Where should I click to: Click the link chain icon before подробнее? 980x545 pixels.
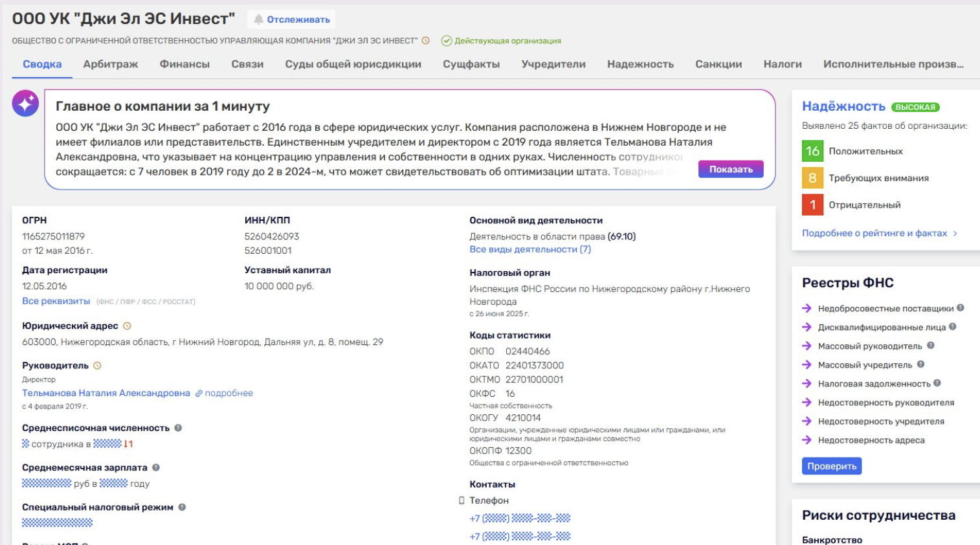pyautogui.click(x=199, y=394)
